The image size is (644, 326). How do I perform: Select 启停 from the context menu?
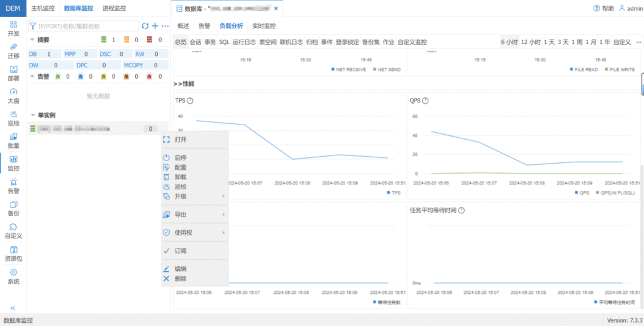[180, 157]
